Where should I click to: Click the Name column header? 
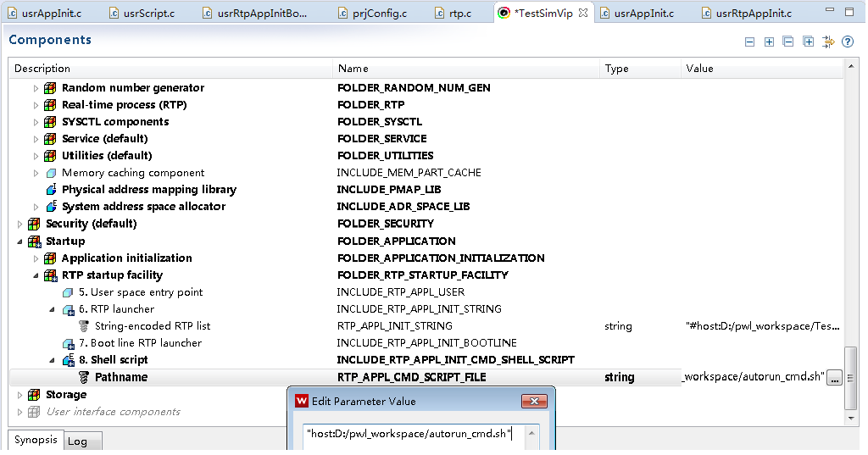click(353, 69)
